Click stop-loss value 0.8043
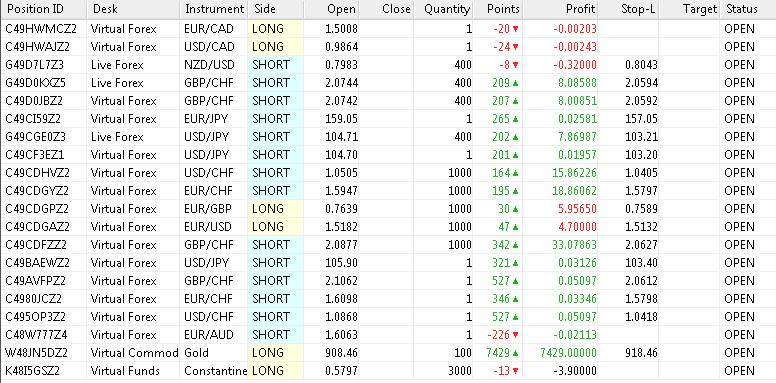Screen dimensions: 776x383 coord(642,65)
